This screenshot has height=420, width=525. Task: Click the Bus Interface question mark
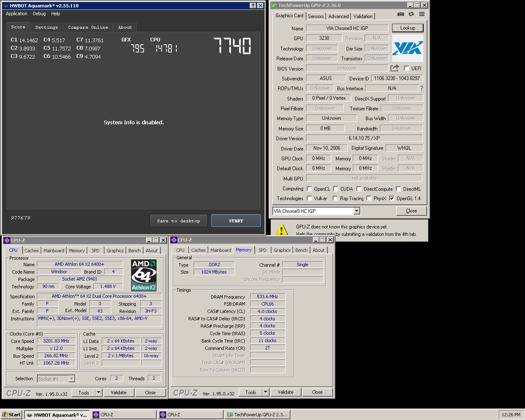pyautogui.click(x=421, y=88)
